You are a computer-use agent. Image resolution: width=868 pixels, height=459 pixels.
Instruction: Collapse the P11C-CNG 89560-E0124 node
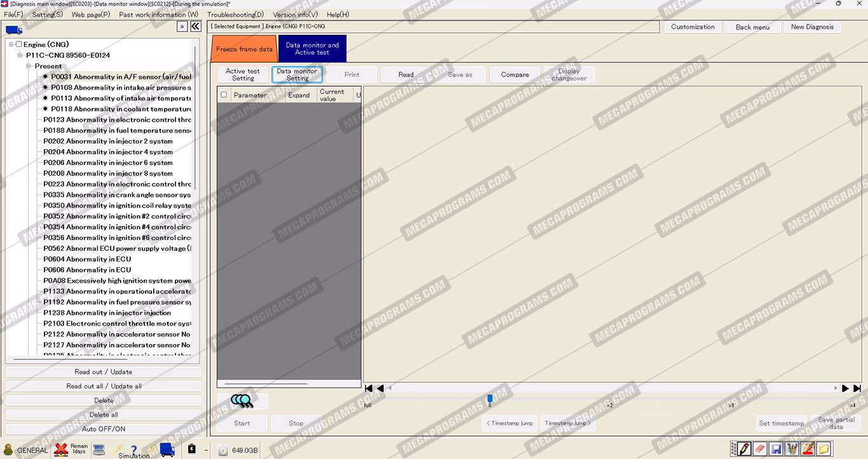tap(20, 55)
